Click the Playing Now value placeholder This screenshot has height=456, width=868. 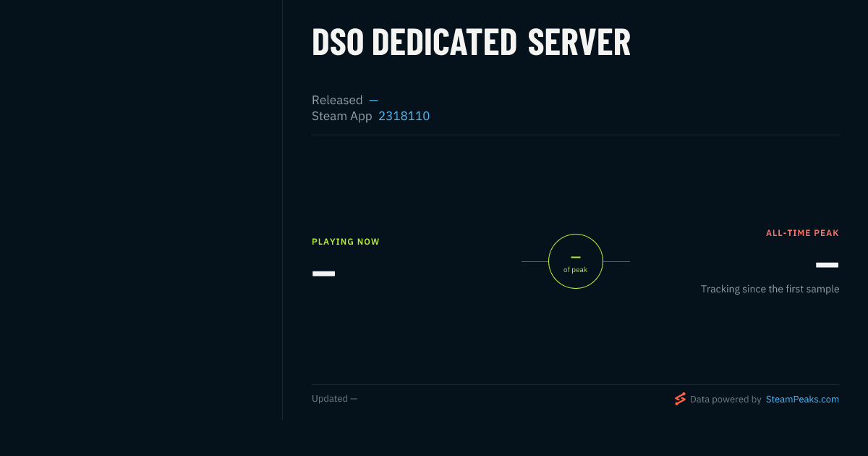click(323, 274)
